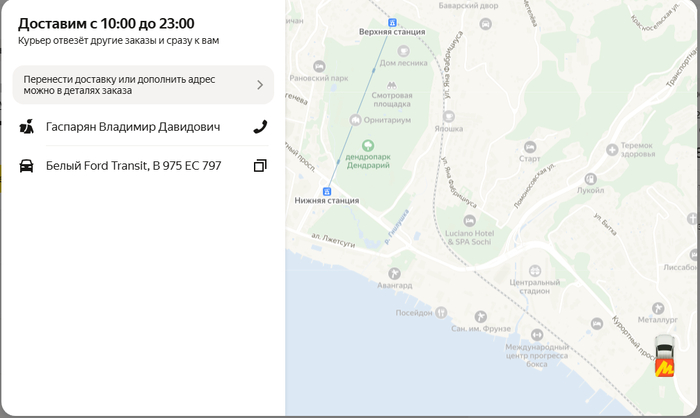Viewport: 700px width, 418px height.
Task: Copy the Ford Transit license plate number
Action: point(260,166)
